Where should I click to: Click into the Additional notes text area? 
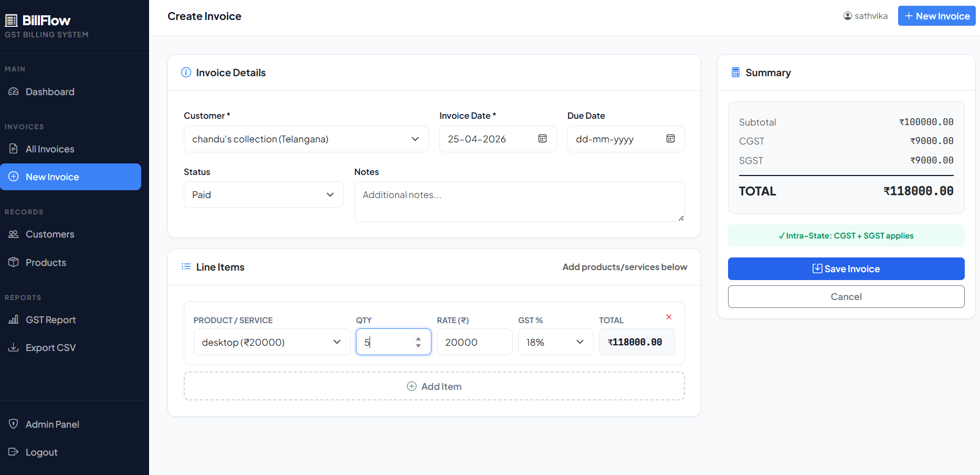coord(519,201)
